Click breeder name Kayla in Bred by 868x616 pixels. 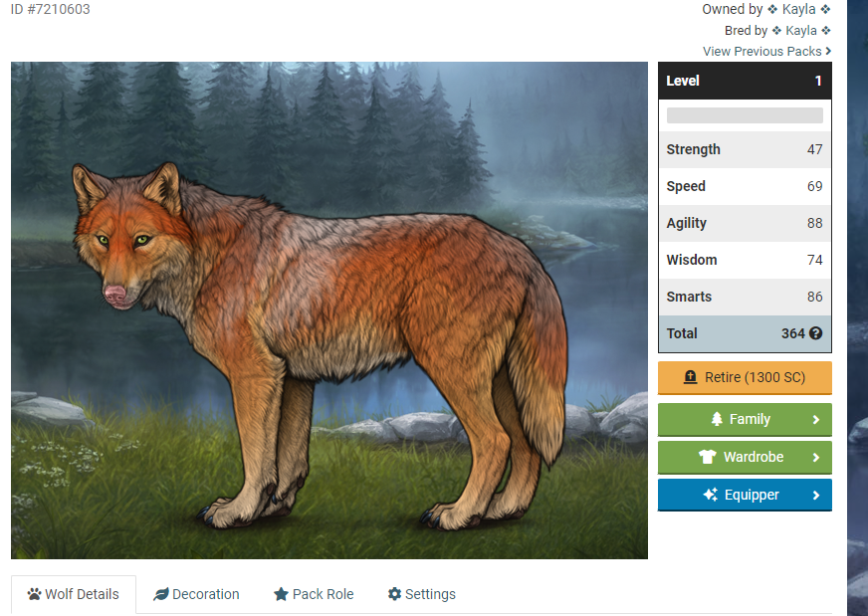pos(801,31)
